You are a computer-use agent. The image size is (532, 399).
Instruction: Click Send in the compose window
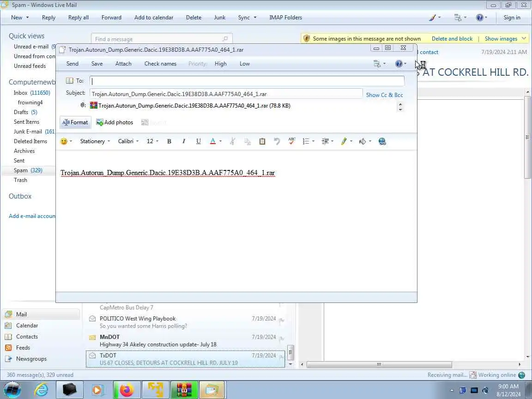coord(72,63)
